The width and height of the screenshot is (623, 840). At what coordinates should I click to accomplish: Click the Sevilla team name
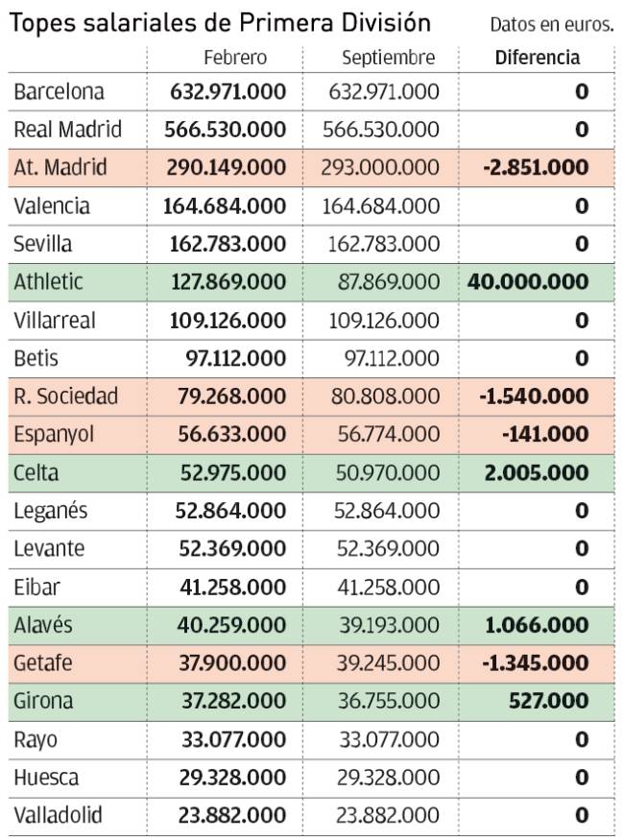(x=43, y=244)
